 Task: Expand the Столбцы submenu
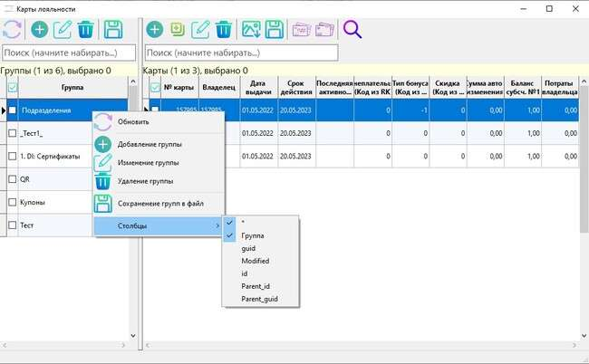[159, 225]
